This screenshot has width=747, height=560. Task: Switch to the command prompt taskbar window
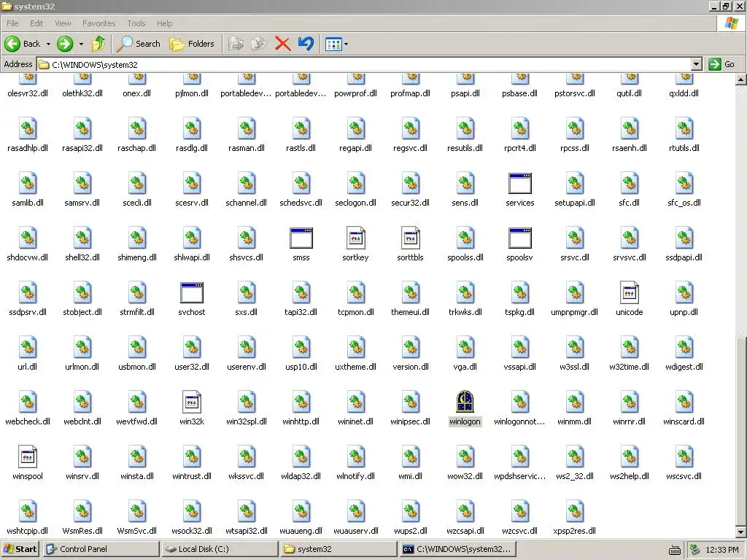pos(457,549)
